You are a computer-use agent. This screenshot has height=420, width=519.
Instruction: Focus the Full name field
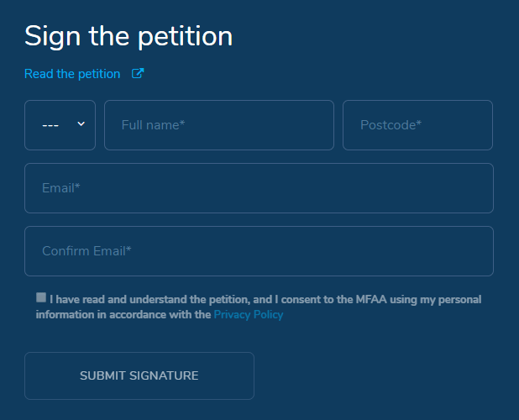click(218, 125)
